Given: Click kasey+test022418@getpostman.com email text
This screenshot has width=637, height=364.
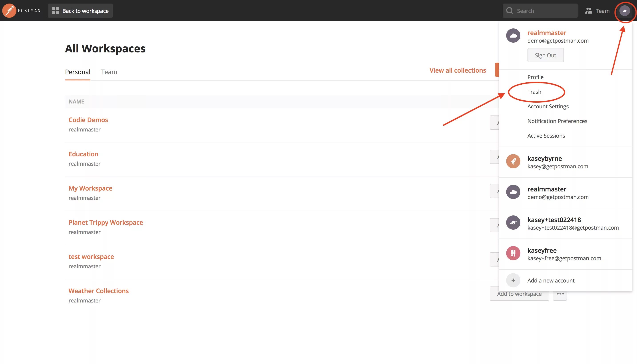Looking at the screenshot, I should pyautogui.click(x=573, y=228).
